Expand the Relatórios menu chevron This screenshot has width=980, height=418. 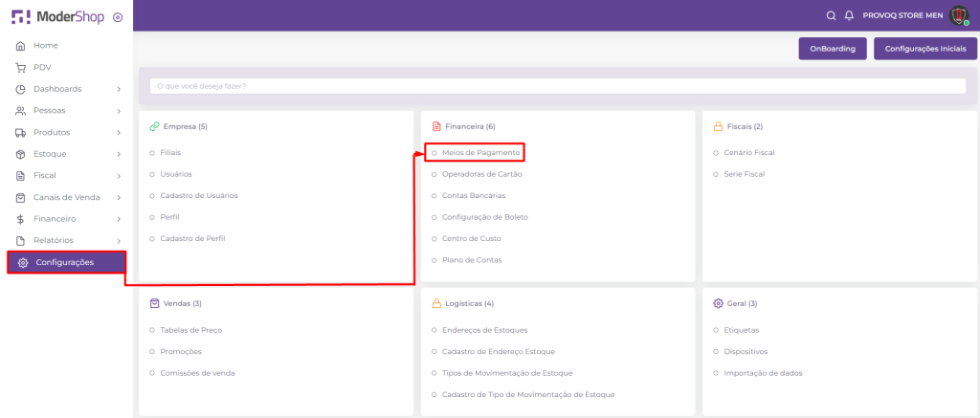(x=119, y=240)
